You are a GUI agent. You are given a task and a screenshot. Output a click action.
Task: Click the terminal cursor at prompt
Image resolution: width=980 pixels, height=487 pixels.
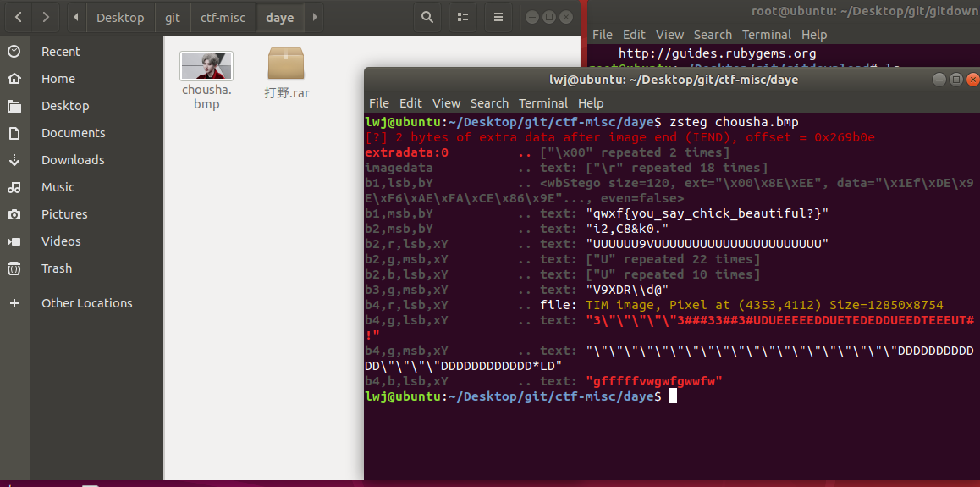(x=673, y=396)
